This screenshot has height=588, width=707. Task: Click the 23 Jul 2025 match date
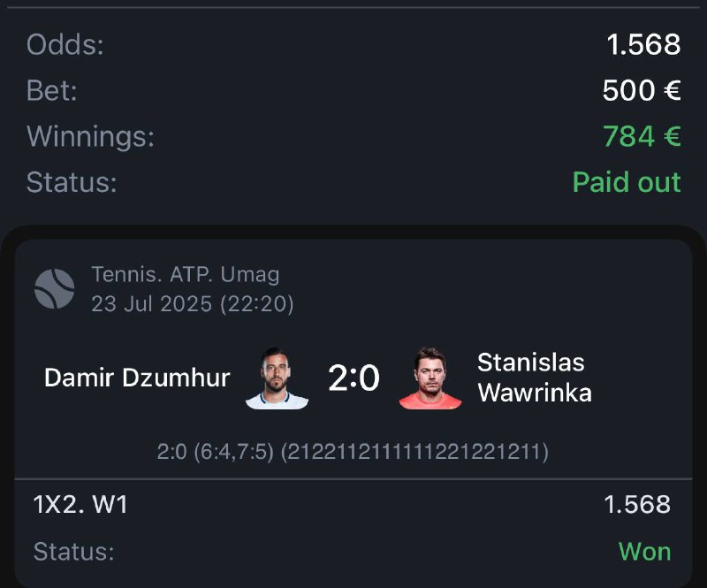(192, 305)
